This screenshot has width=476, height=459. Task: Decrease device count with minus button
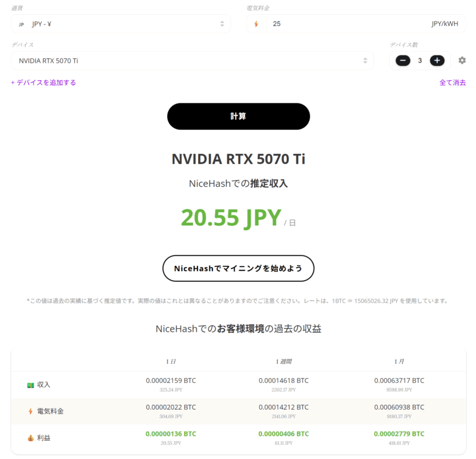tap(403, 61)
